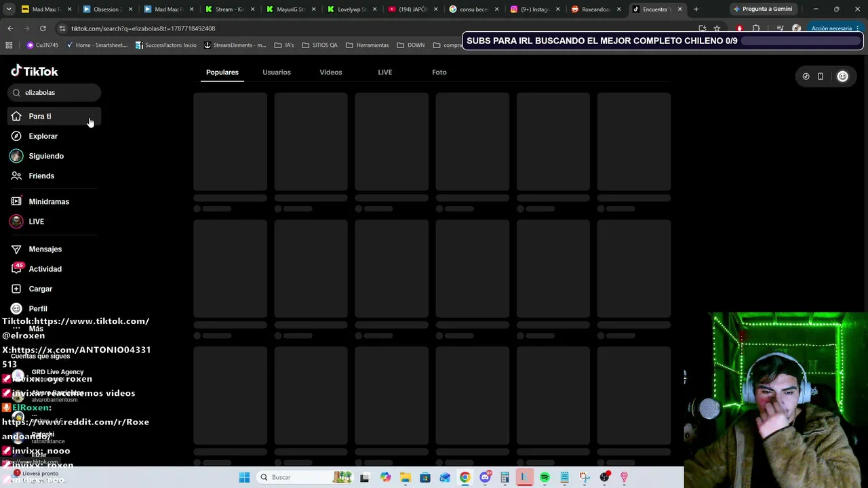
Task: Open Outlook from the taskbar
Action: tap(445, 477)
